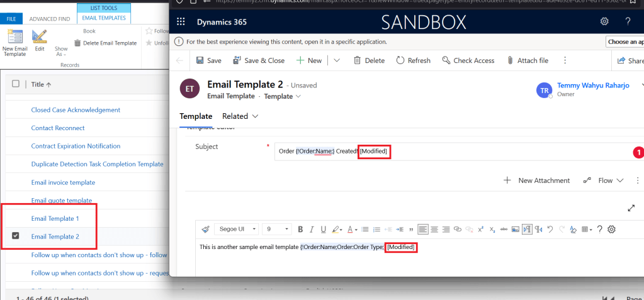Screen dimensions: 644x300
Task: Click the Edit ribbon button
Action: pos(40,41)
